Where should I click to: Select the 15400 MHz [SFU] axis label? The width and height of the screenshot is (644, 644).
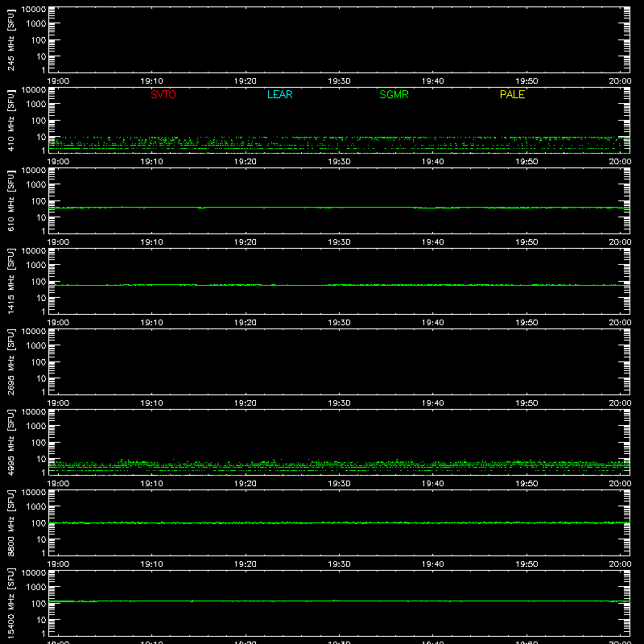point(11,604)
